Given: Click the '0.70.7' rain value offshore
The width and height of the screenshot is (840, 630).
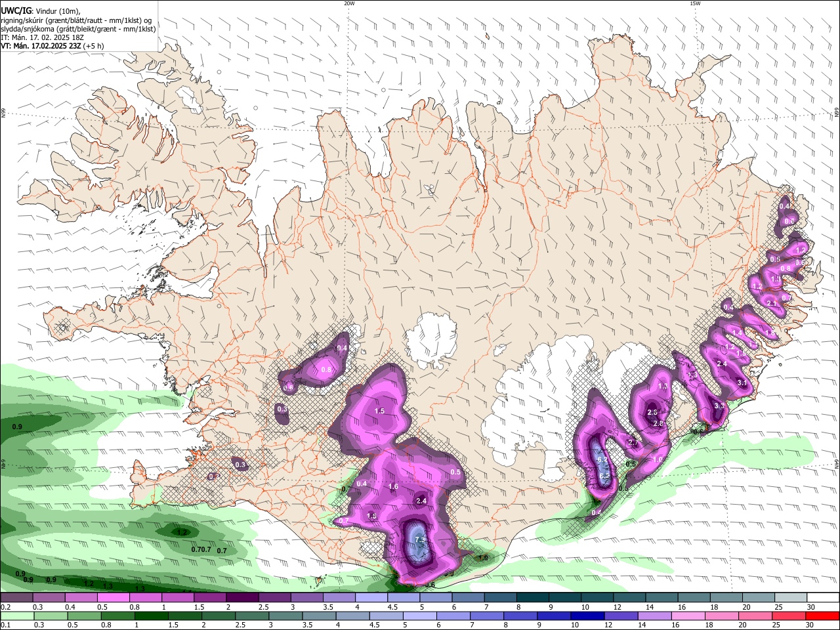Looking at the screenshot, I should click(201, 549).
